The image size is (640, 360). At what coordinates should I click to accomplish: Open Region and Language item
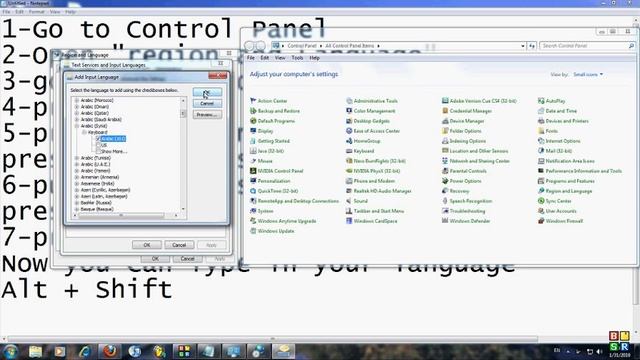point(565,191)
